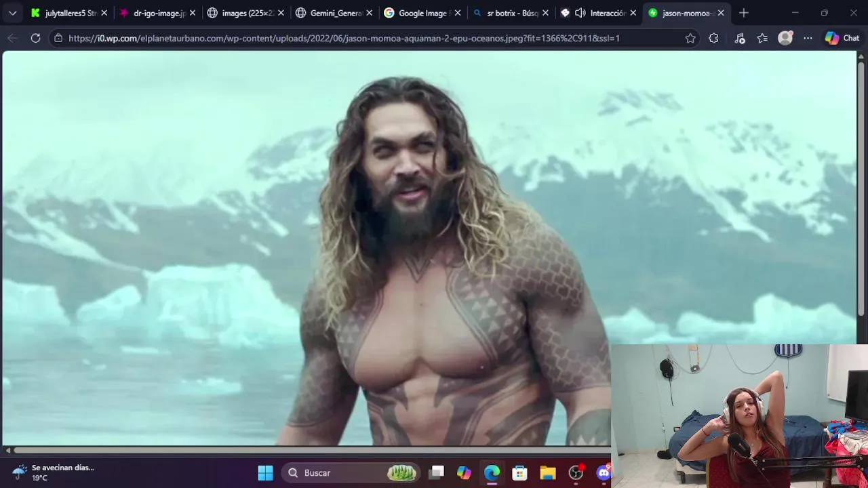
Task: Click the pink dr-igo-image tab favicon
Action: [x=124, y=13]
